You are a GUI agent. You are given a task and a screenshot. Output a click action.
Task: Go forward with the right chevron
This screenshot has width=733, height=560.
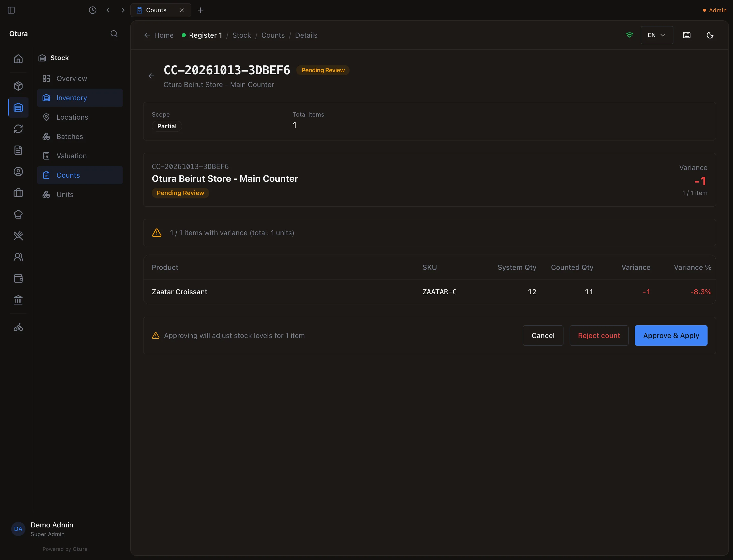click(123, 10)
